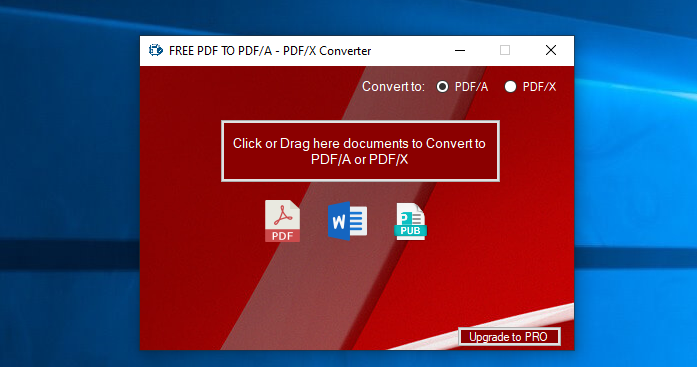697x367 pixels.
Task: Click the app icon in title bar
Action: click(x=156, y=51)
